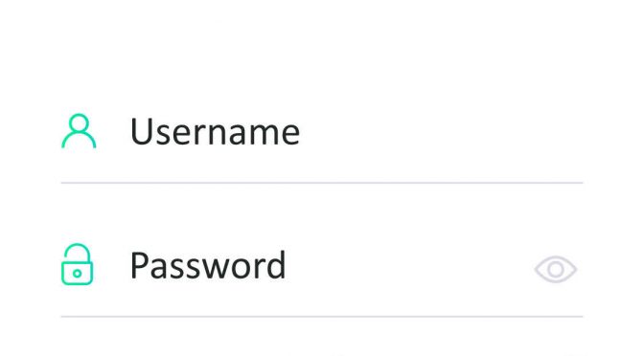Click empty area right of Username text
This screenshot has width=644, height=356.
pyautogui.click(x=442, y=132)
